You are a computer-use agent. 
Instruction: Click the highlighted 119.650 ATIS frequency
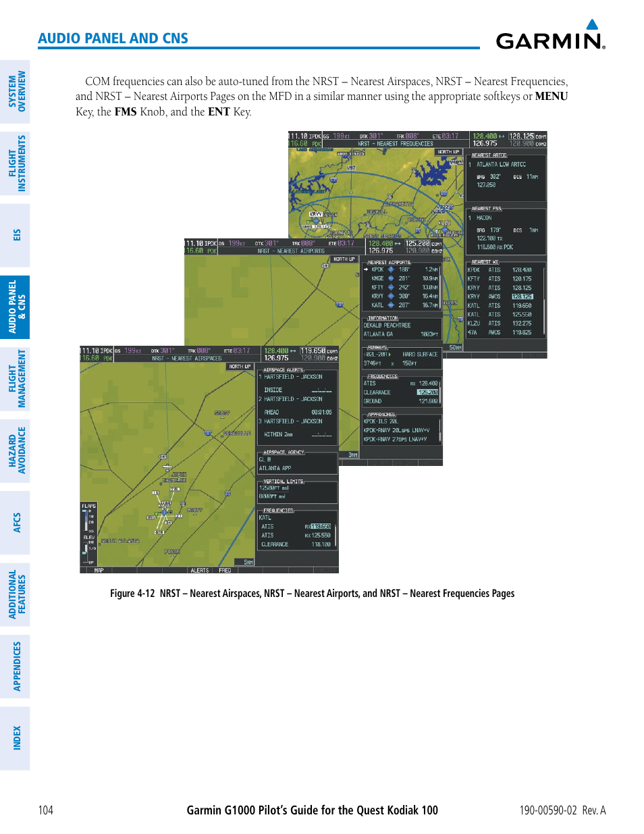[321, 526]
